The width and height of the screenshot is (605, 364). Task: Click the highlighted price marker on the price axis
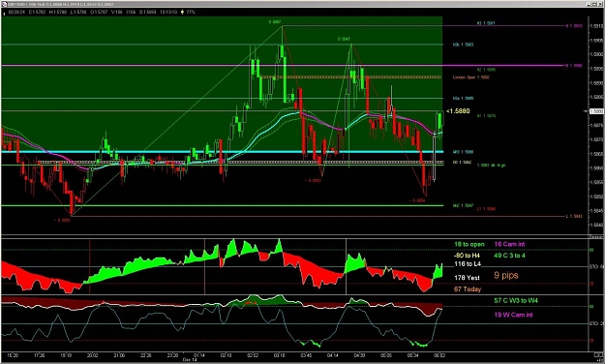[x=595, y=111]
